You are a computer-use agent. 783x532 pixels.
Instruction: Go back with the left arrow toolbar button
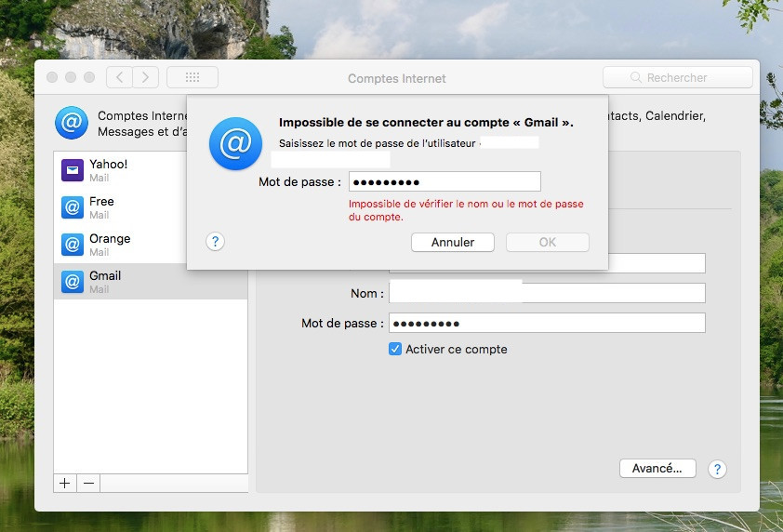(x=119, y=77)
